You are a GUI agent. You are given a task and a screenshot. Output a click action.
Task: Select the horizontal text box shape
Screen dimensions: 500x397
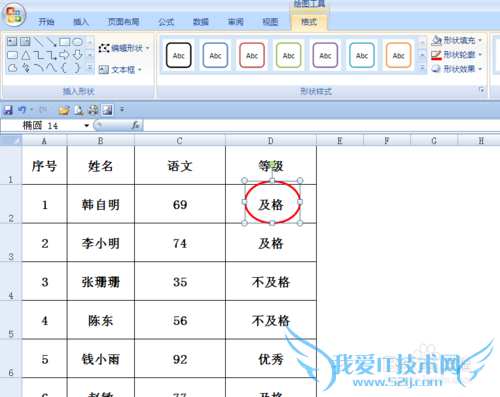[12, 42]
